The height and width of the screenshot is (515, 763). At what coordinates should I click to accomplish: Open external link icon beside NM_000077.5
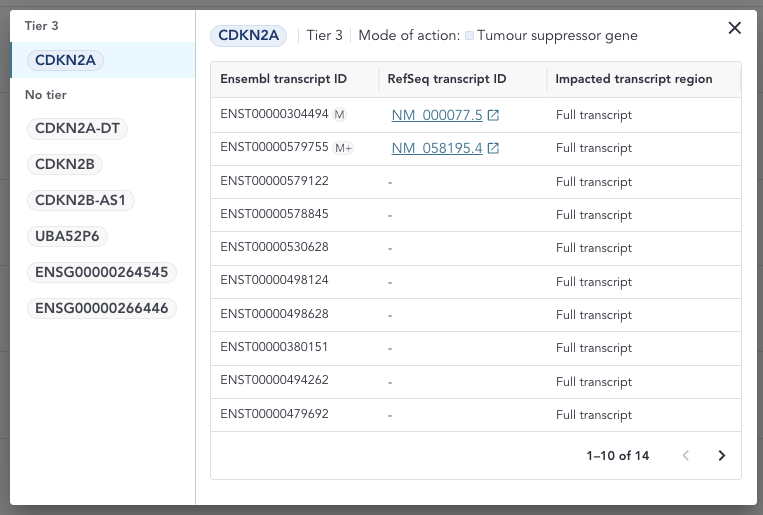point(493,116)
